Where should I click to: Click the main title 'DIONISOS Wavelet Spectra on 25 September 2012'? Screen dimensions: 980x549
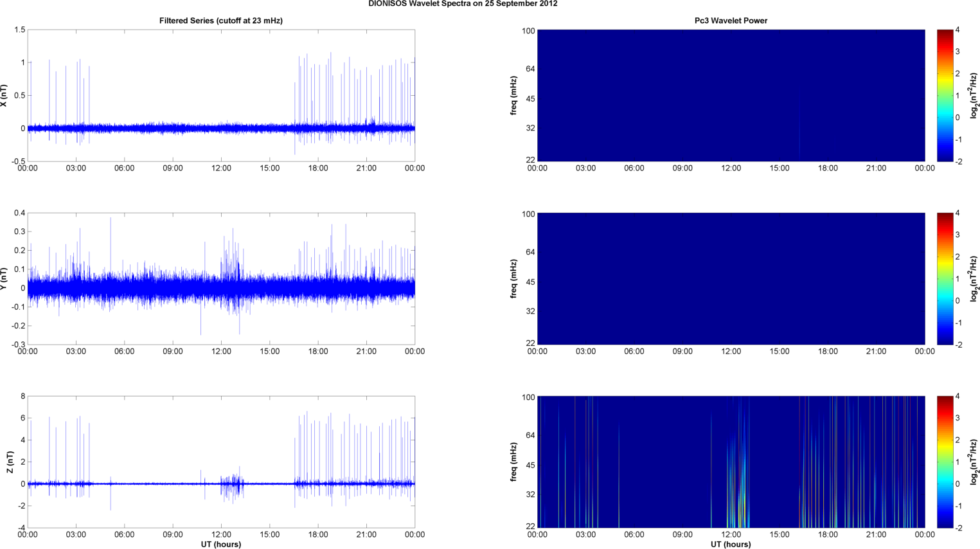pos(463,4)
